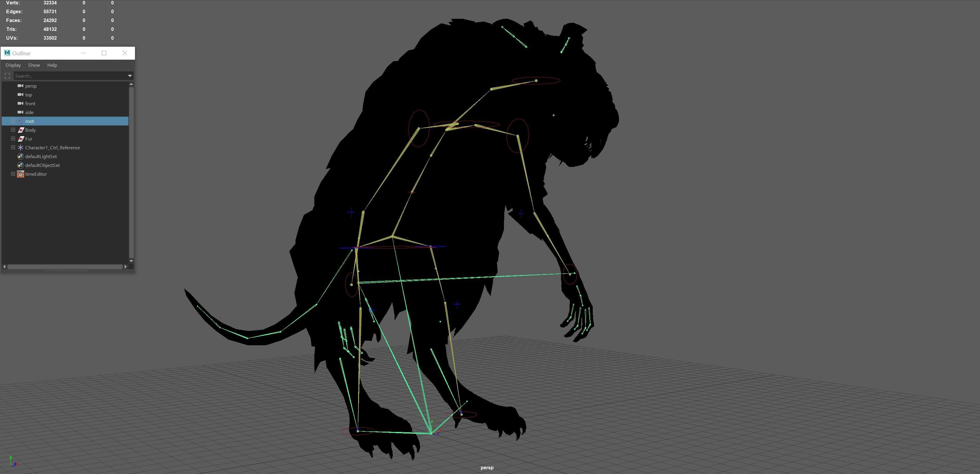Screen dimensions: 980x474
Task: Click the Verts count 32334
Action: 50,3
